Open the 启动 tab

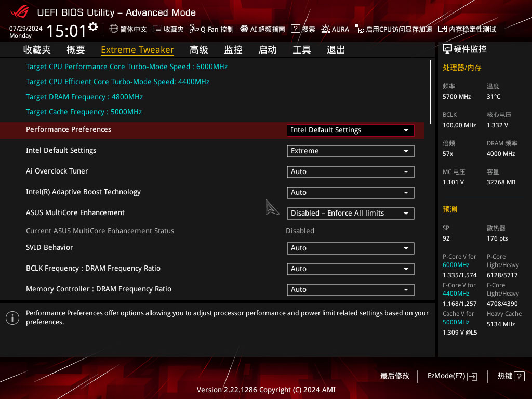(x=268, y=50)
